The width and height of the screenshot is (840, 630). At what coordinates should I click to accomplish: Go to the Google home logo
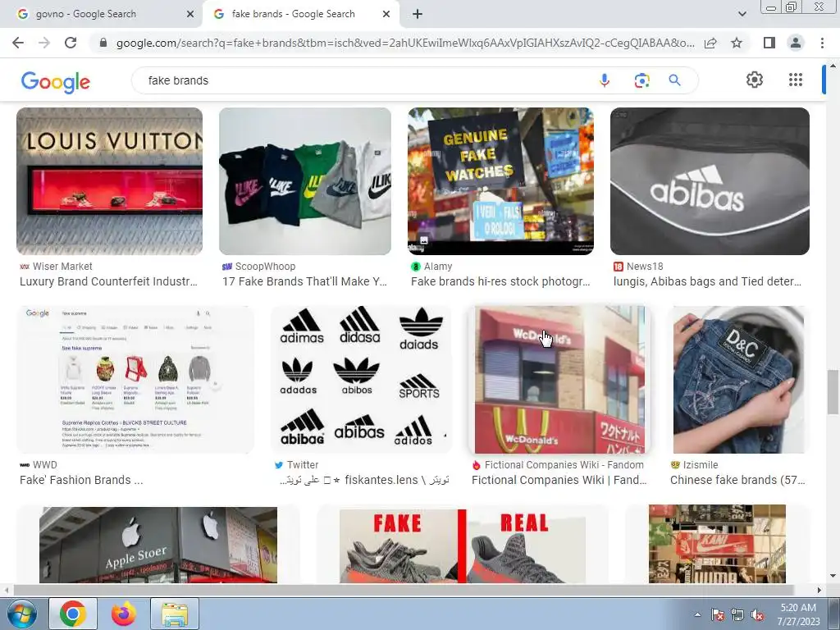[55, 82]
